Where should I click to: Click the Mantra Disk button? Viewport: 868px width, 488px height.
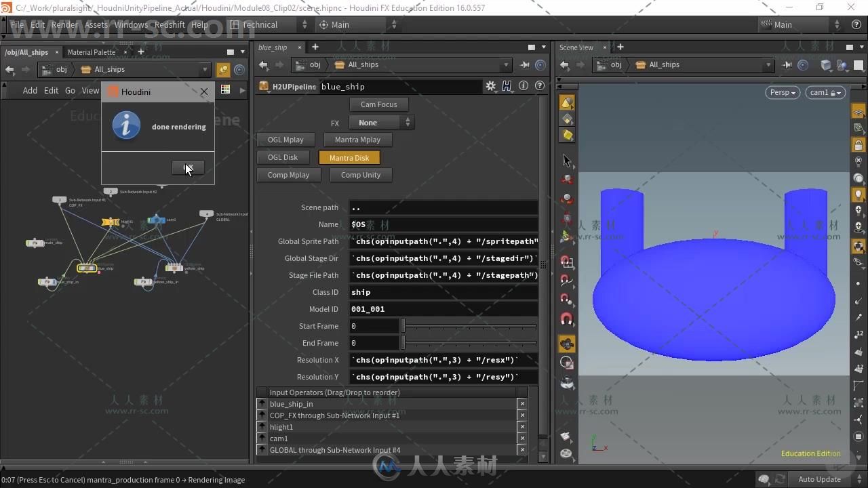[349, 157]
